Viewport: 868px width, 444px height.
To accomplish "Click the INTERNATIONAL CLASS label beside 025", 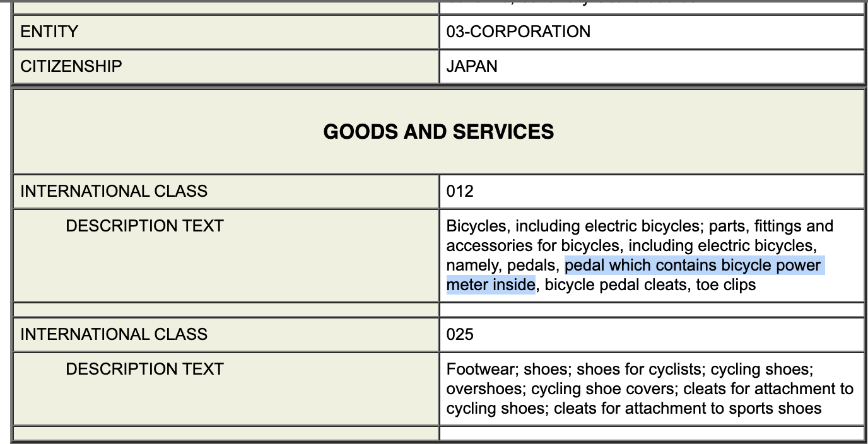I will coord(114,334).
